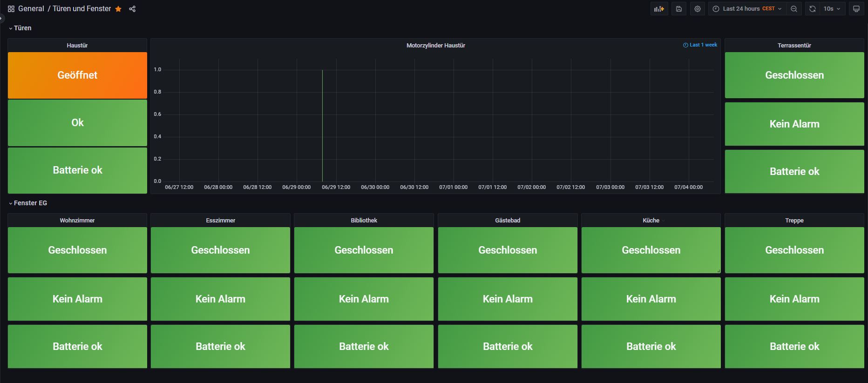Open Last 24 hours time picker
Viewport: 868px width, 383px height.
coord(747,9)
